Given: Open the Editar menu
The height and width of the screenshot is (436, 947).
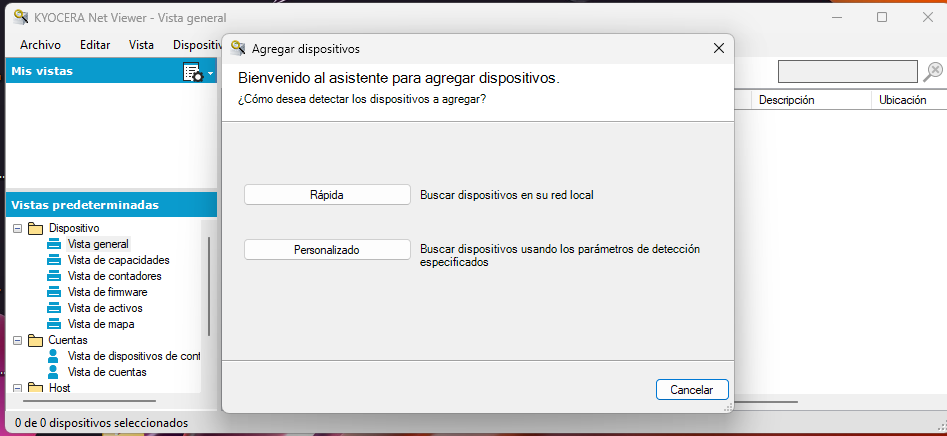Looking at the screenshot, I should tap(95, 45).
